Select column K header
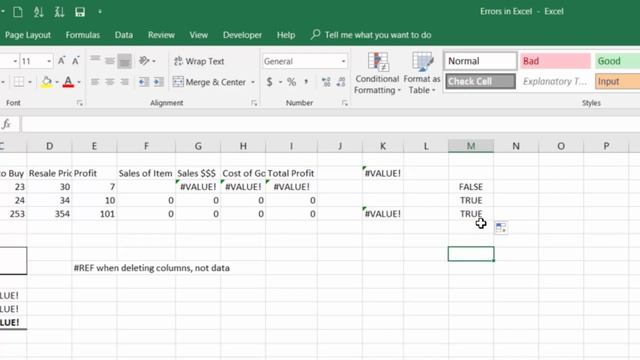Image resolution: width=640 pixels, height=360 pixels. (x=382, y=146)
